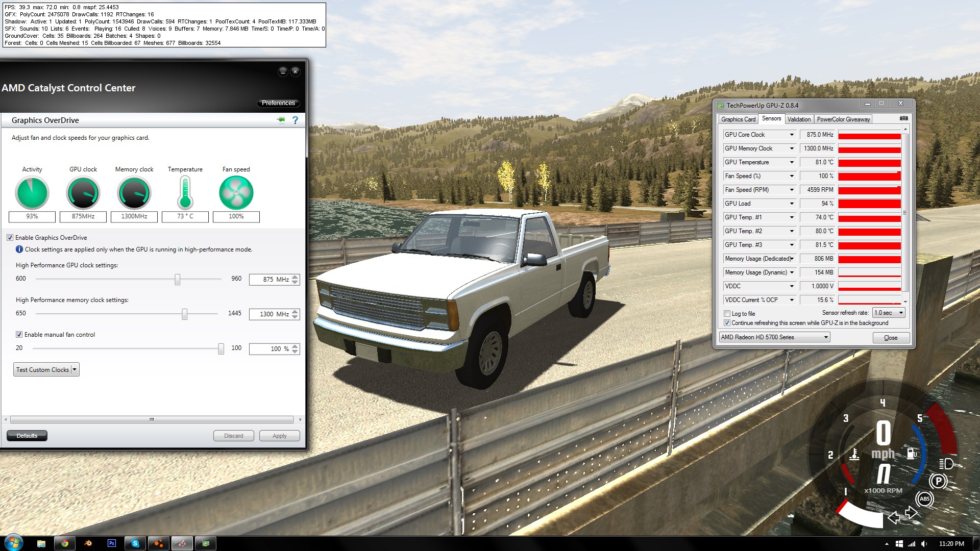Switch to Catalyst Control Center taskbar icon
This screenshot has width=980, height=551.
(182, 543)
